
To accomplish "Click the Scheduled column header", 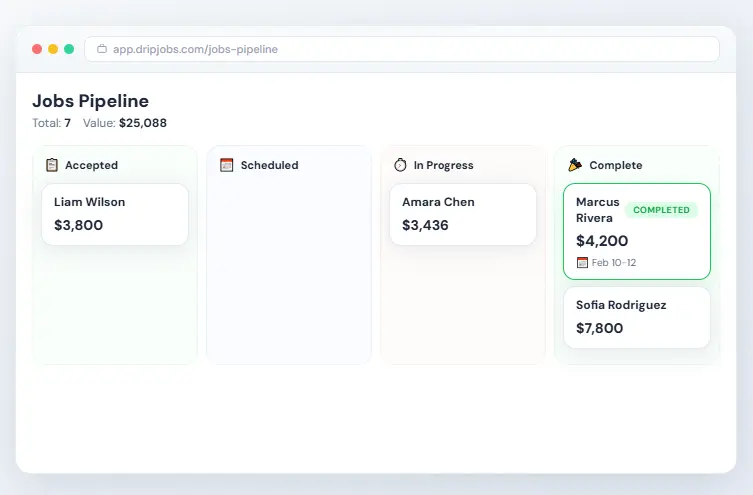I will click(269, 165).
